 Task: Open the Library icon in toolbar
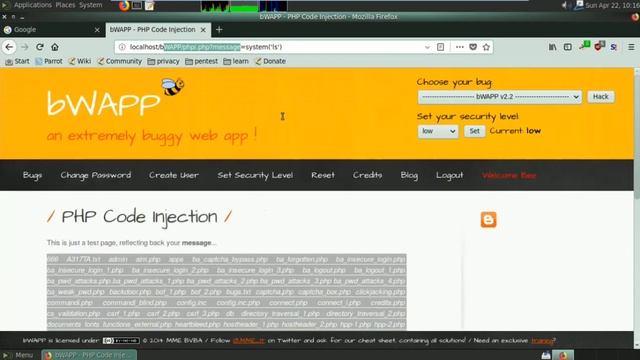click(x=552, y=47)
